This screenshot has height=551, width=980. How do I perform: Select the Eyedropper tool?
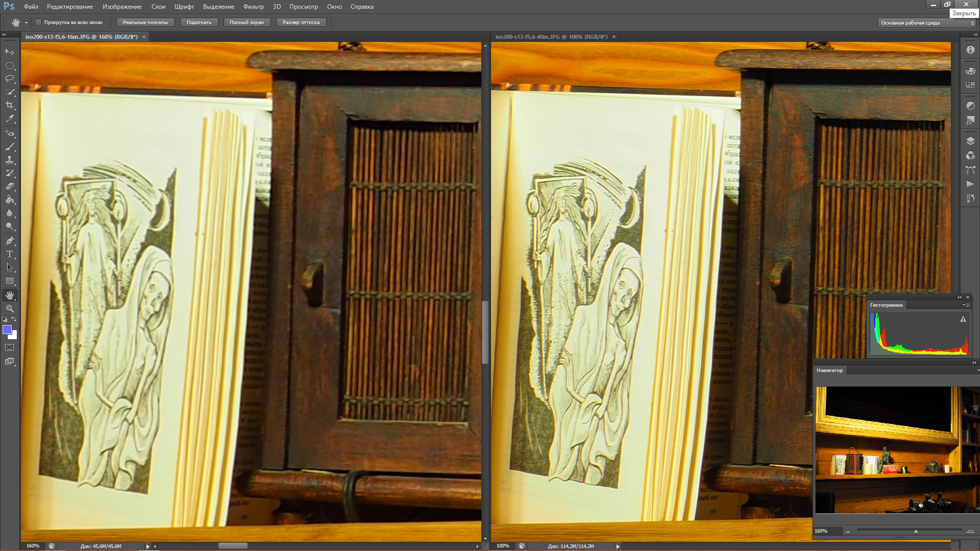pyautogui.click(x=10, y=119)
